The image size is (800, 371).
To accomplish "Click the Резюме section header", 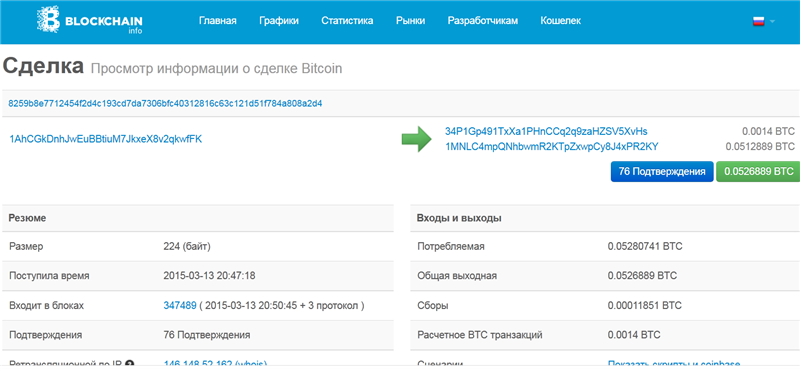I will pos(28,218).
